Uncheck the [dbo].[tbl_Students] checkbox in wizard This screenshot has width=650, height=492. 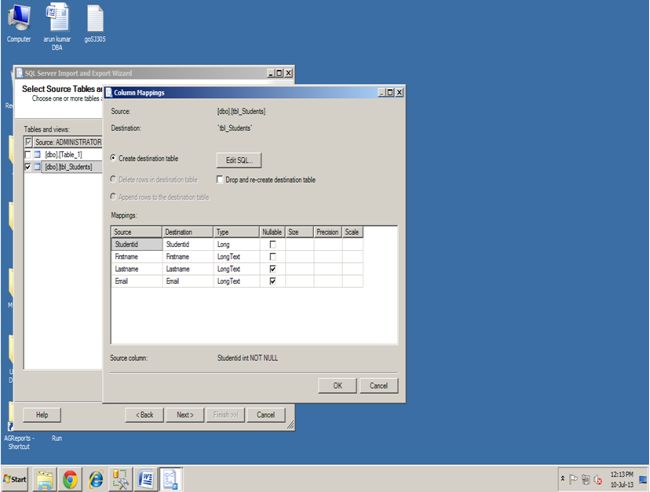pyautogui.click(x=28, y=167)
